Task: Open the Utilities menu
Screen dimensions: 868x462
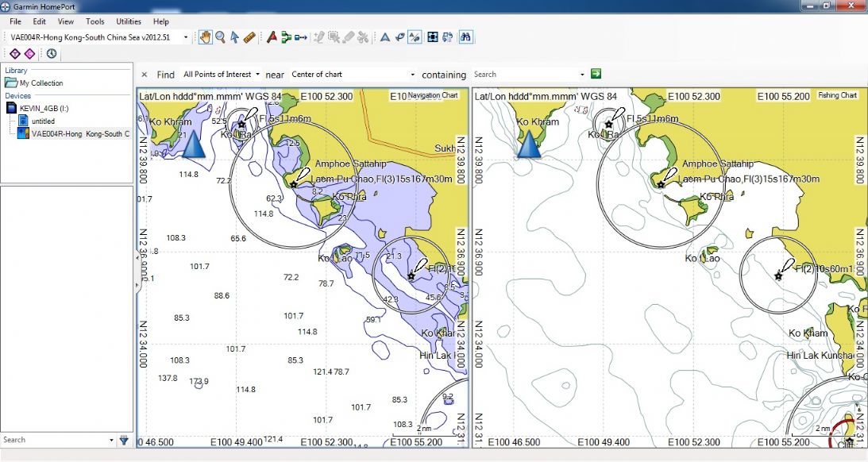Action: pos(128,21)
